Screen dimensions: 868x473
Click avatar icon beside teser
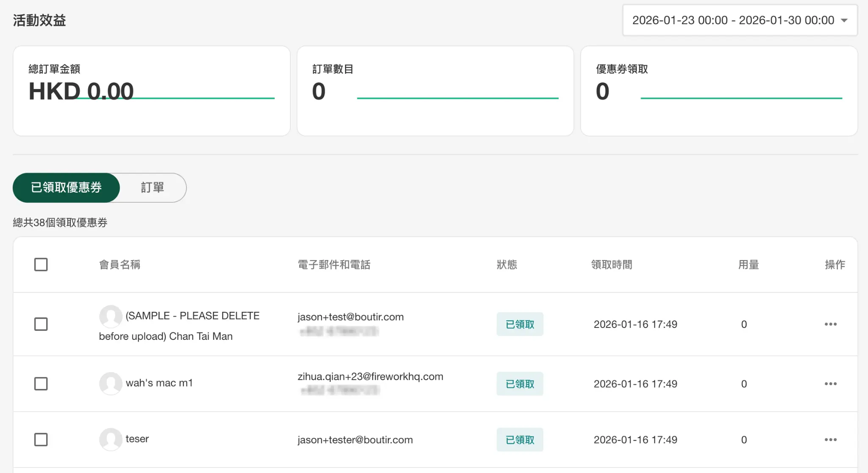pos(111,439)
